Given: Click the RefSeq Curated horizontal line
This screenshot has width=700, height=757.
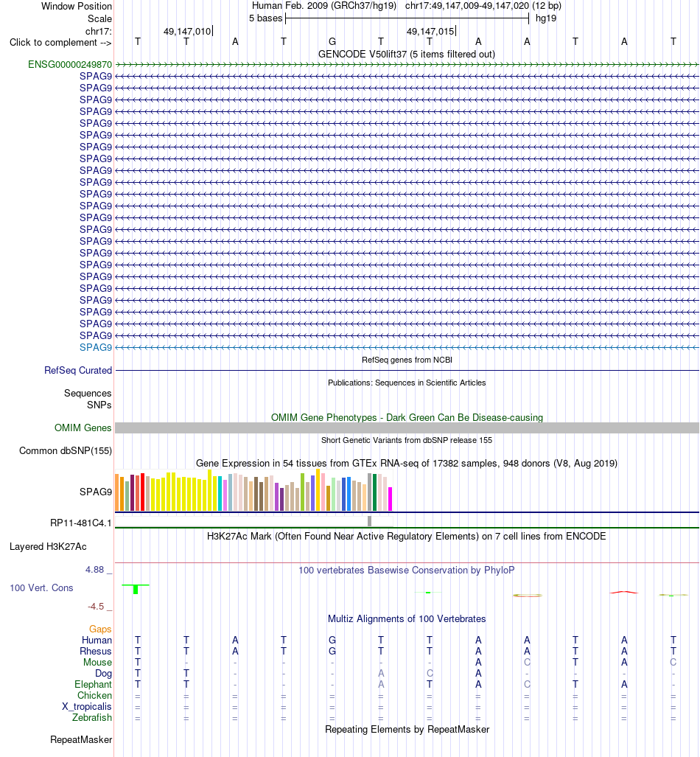Looking at the screenshot, I should click(407, 370).
